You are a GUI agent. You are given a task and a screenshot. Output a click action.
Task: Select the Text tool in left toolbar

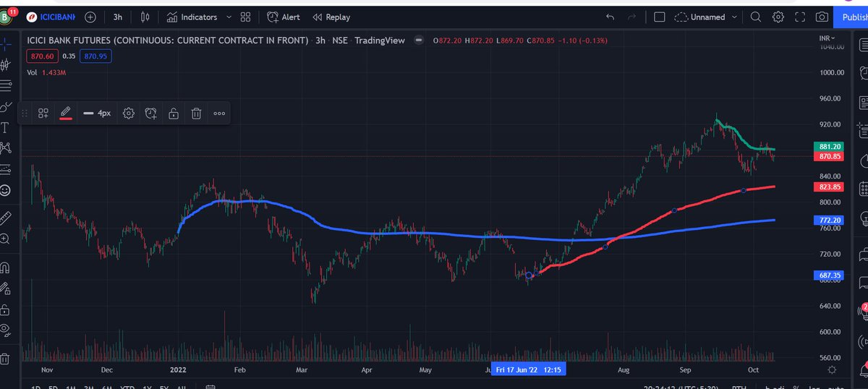(x=5, y=128)
